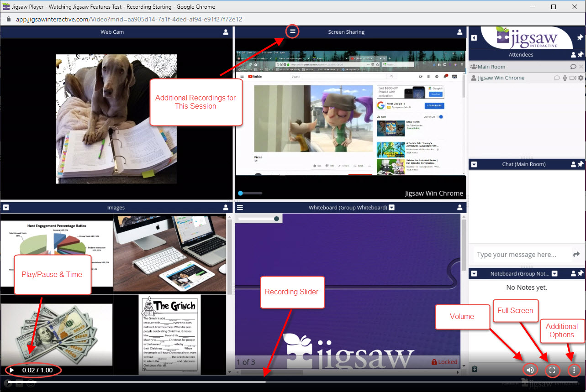Screen dimensions: 586x392
Task: Open the Group Whiteboard selector dropdown
Action: coord(391,208)
